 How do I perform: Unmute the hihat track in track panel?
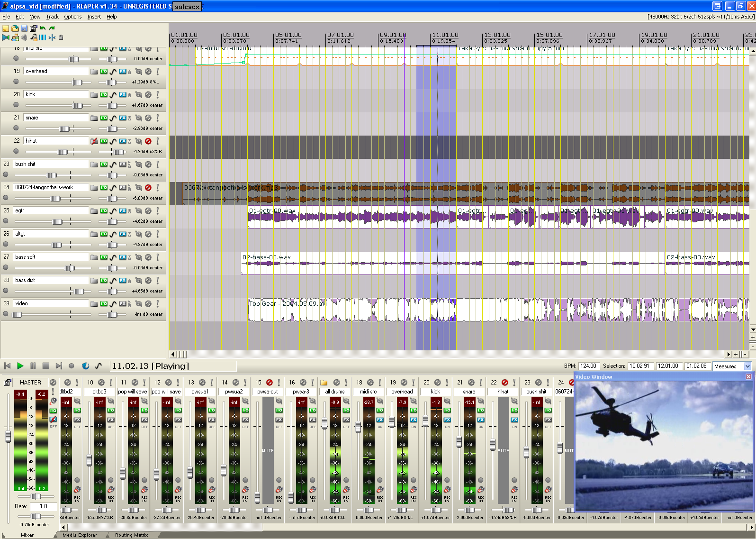(x=148, y=141)
